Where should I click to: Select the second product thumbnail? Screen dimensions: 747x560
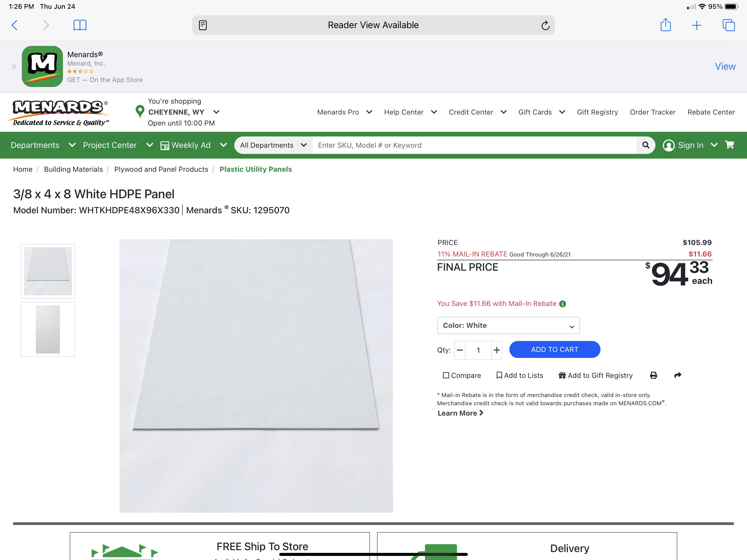(x=48, y=329)
